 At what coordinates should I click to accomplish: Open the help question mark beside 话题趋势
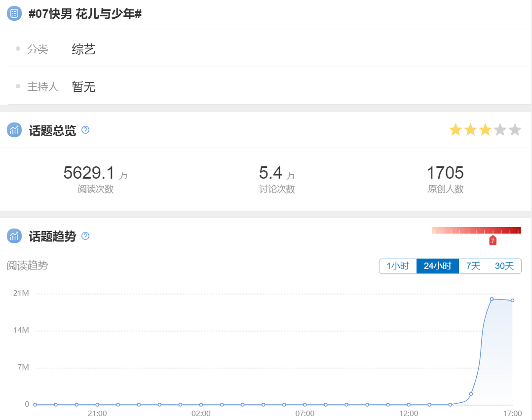coord(85,236)
